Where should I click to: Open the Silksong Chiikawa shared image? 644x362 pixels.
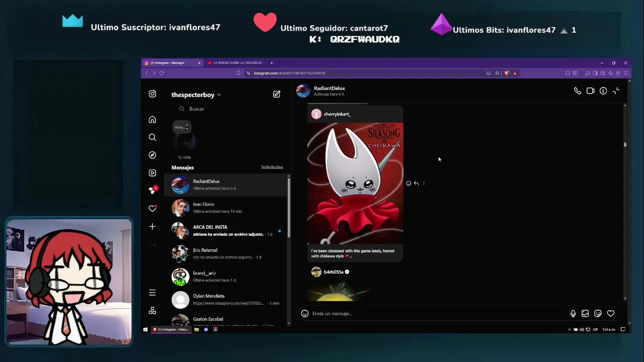coord(355,184)
